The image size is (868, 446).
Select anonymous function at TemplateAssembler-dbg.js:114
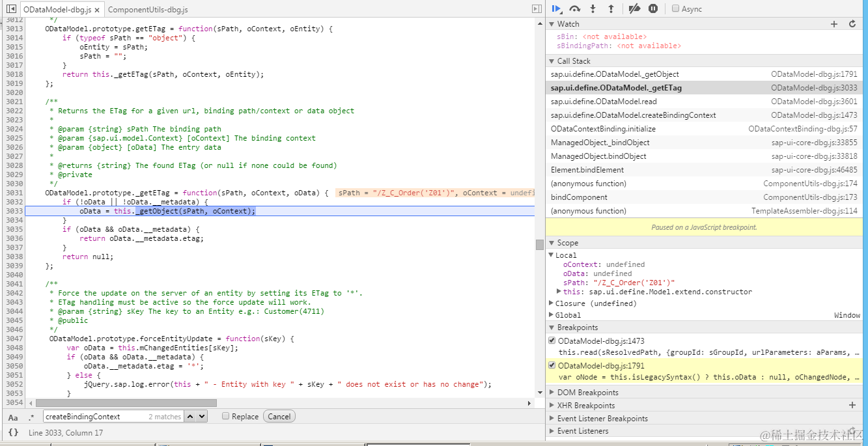click(704, 211)
